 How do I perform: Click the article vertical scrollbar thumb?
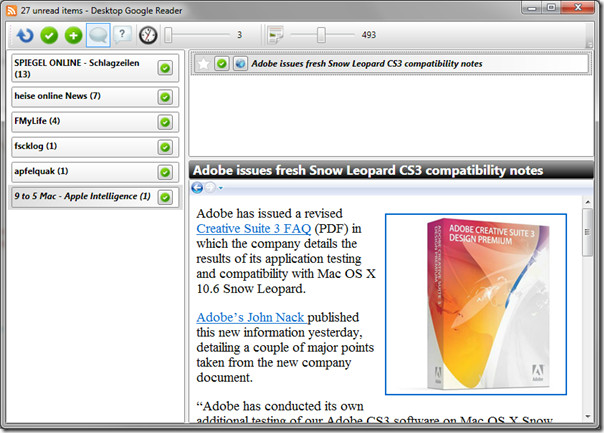point(587,232)
